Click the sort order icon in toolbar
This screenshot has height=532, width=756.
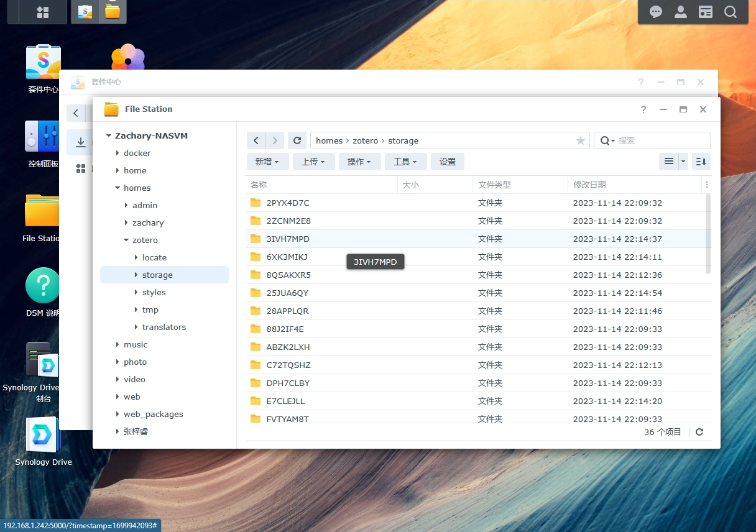(701, 162)
